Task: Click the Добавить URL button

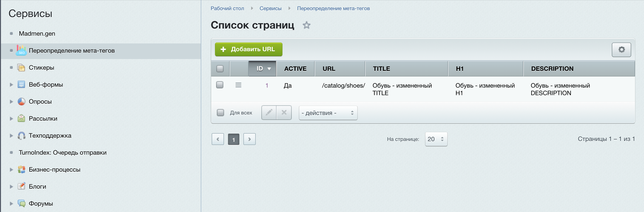Action: pos(249,49)
